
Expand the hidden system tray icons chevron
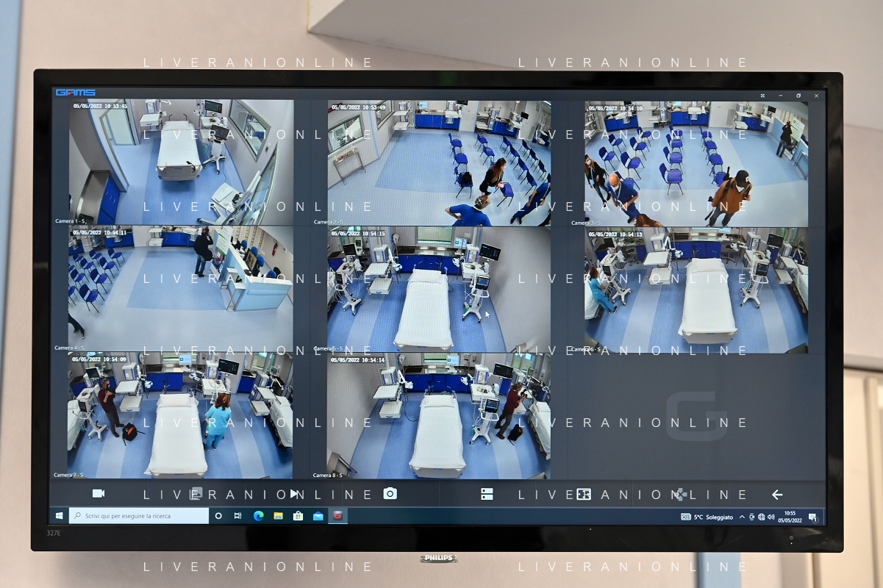[x=742, y=517]
